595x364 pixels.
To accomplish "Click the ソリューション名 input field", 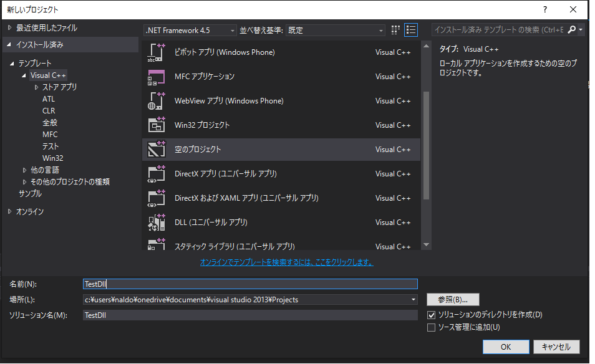I will pyautogui.click(x=250, y=315).
